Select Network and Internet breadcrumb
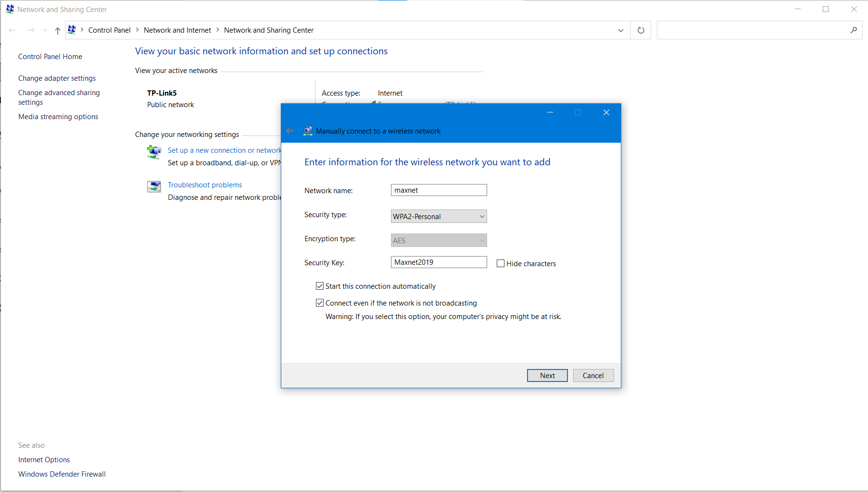This screenshot has height=492, width=868. (177, 30)
